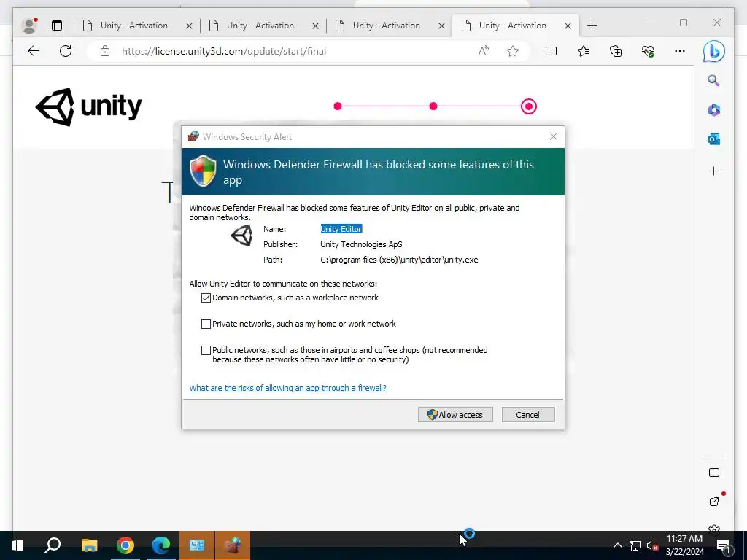This screenshot has height=560, width=747.
Task: Open the firewall alert taskbar item
Action: point(233,545)
